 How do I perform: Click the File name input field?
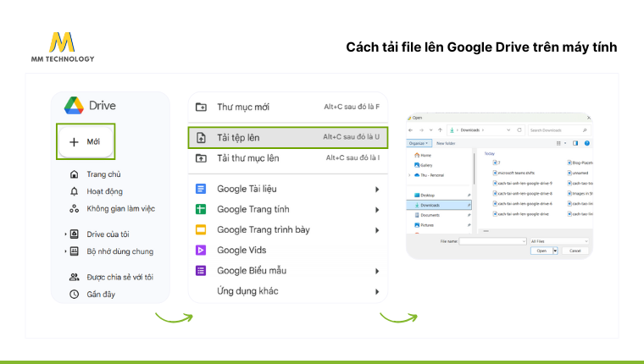pos(493,241)
